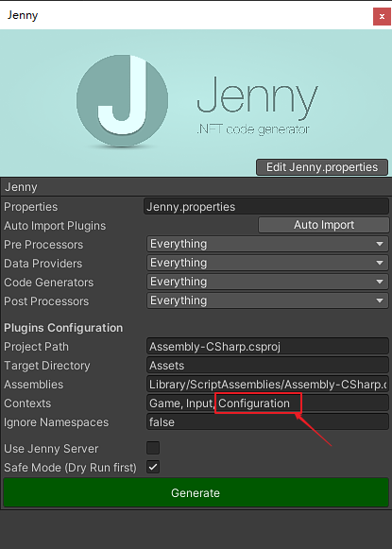
Task: Click the Jenny .NET code generator wordmark
Action: pyautogui.click(x=257, y=105)
